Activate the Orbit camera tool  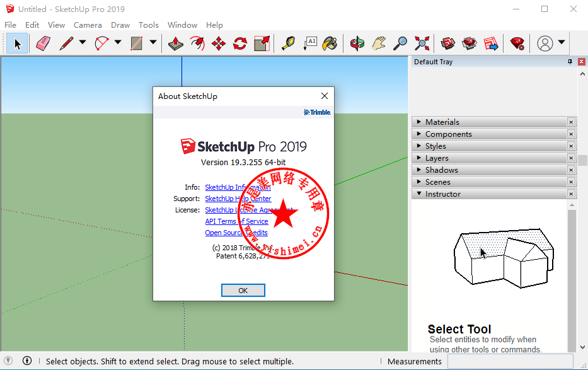(x=357, y=43)
